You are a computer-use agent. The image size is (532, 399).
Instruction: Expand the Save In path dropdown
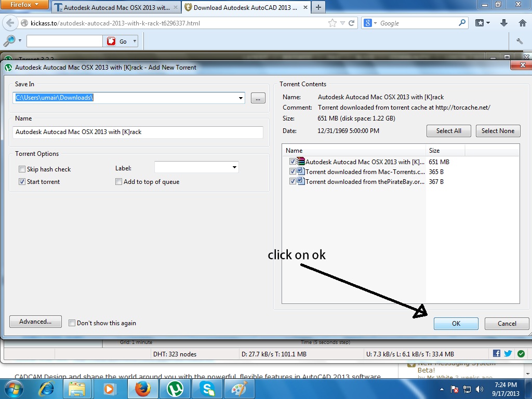coord(241,98)
